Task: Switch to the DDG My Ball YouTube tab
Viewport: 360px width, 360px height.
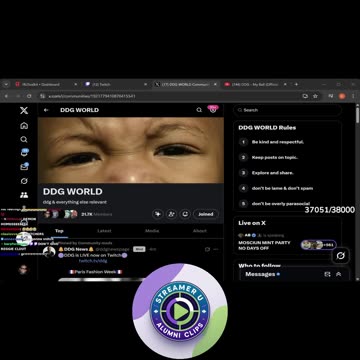Action: [256, 84]
